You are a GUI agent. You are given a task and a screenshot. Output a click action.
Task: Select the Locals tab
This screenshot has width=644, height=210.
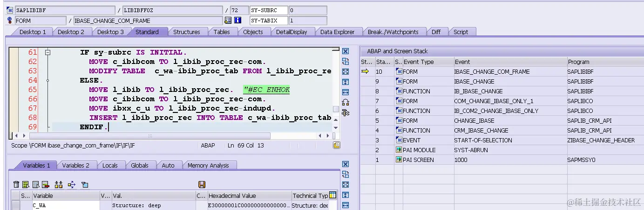(x=110, y=165)
